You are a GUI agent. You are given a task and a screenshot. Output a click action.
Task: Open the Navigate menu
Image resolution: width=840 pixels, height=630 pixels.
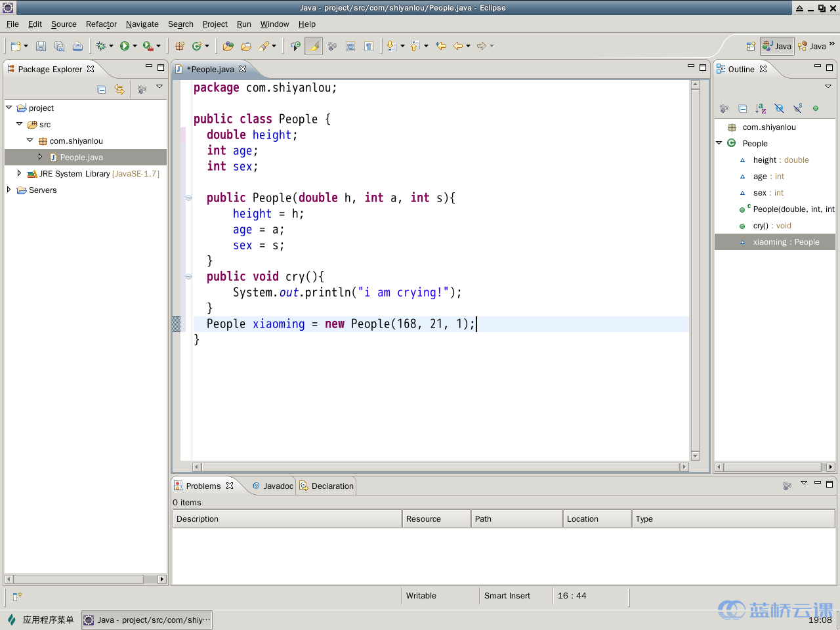[142, 24]
